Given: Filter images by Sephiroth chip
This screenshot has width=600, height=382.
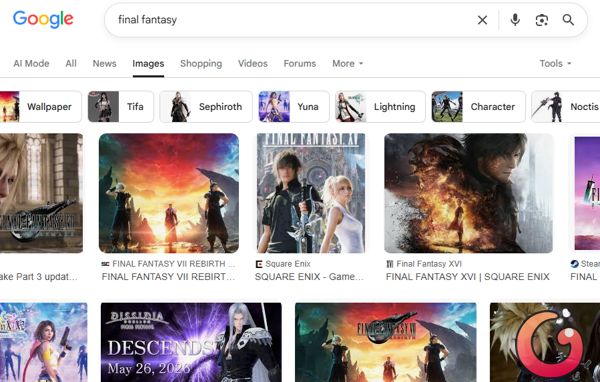Looking at the screenshot, I should click(206, 107).
